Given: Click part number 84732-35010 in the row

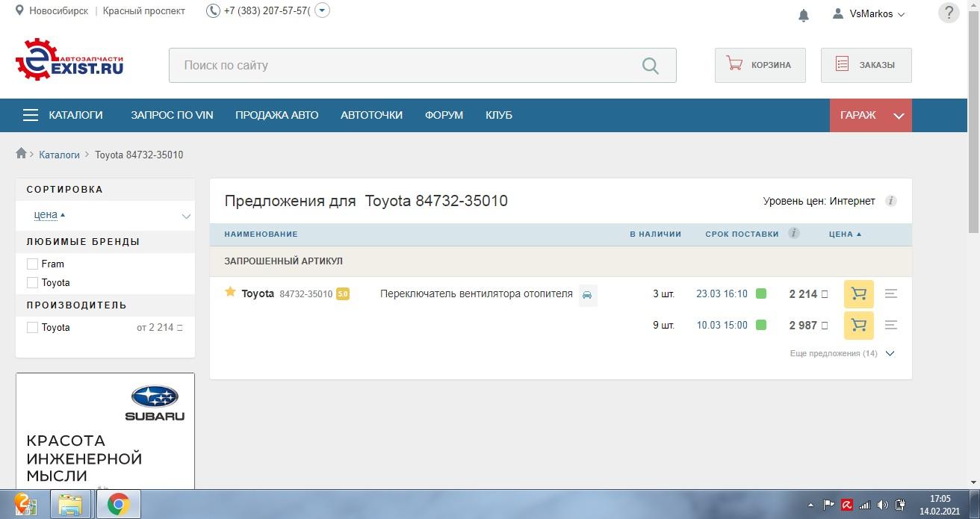Looking at the screenshot, I should (x=306, y=294).
